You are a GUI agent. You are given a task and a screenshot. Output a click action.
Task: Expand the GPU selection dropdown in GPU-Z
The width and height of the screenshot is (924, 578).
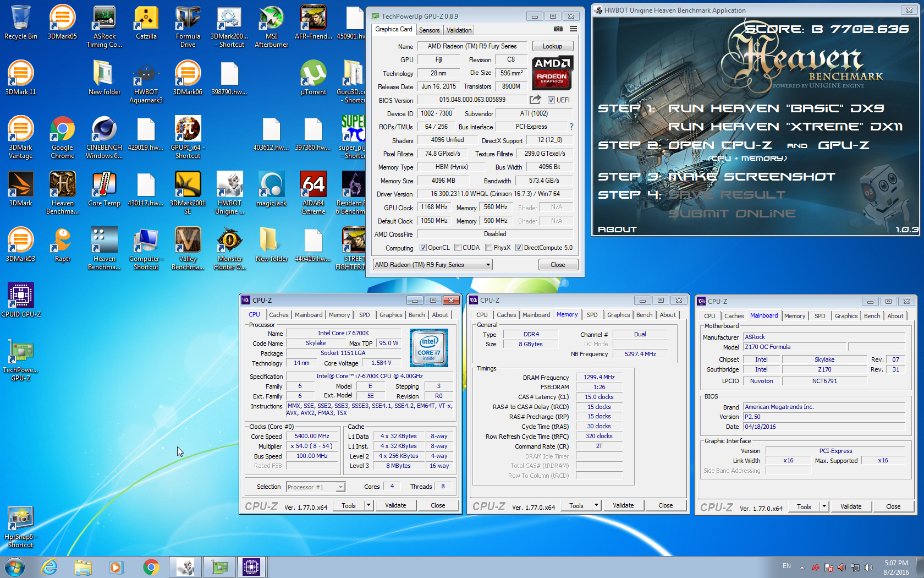point(432,265)
